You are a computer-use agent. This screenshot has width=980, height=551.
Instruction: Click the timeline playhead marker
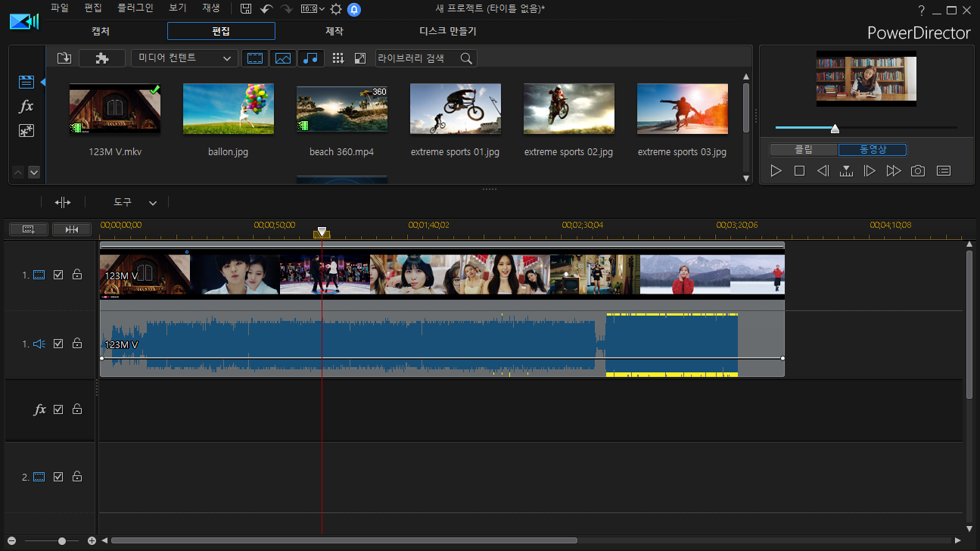coord(322,232)
